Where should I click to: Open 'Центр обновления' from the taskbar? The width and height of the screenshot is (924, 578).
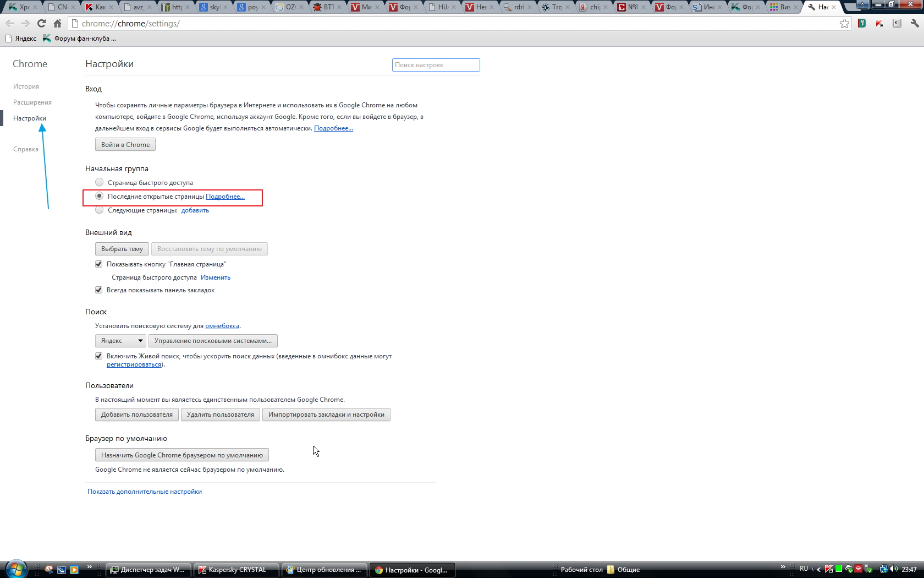324,570
